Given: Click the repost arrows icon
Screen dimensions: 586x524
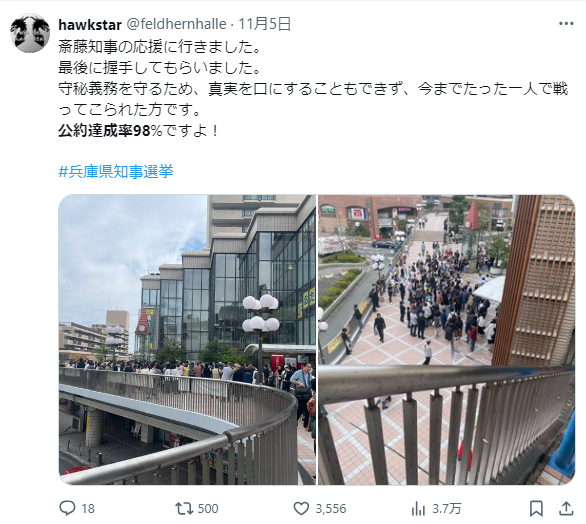Looking at the screenshot, I should (x=184, y=508).
